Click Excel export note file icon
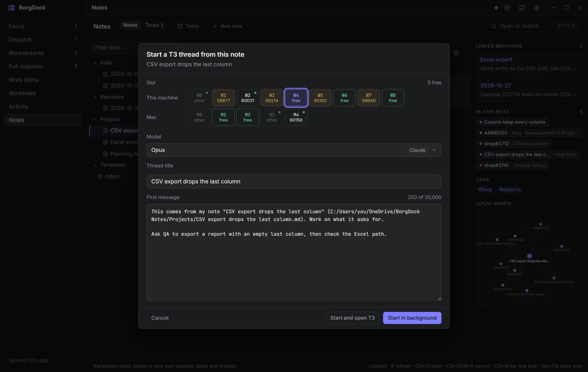588x372 pixels. click(105, 142)
